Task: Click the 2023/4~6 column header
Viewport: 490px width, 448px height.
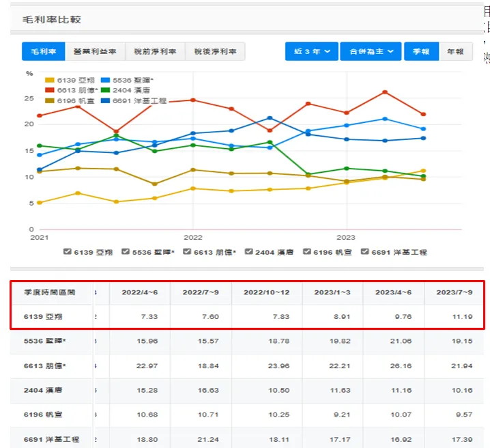Action: [x=394, y=292]
